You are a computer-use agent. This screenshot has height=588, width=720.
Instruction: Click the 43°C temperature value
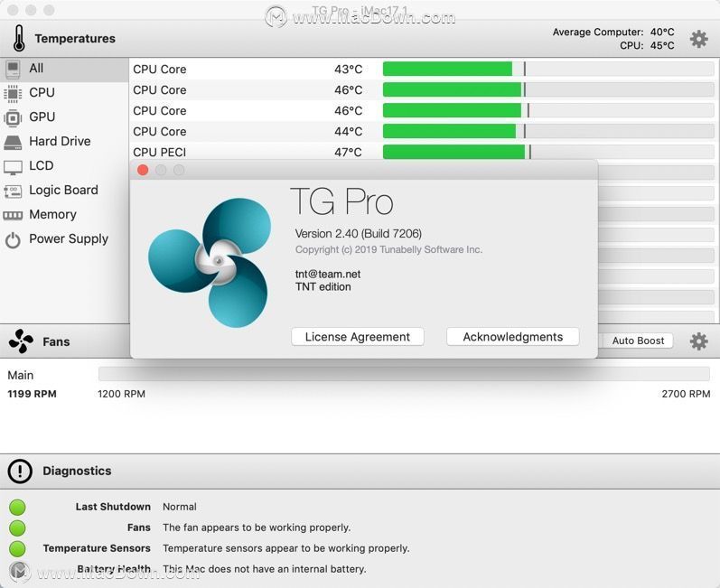click(x=348, y=69)
